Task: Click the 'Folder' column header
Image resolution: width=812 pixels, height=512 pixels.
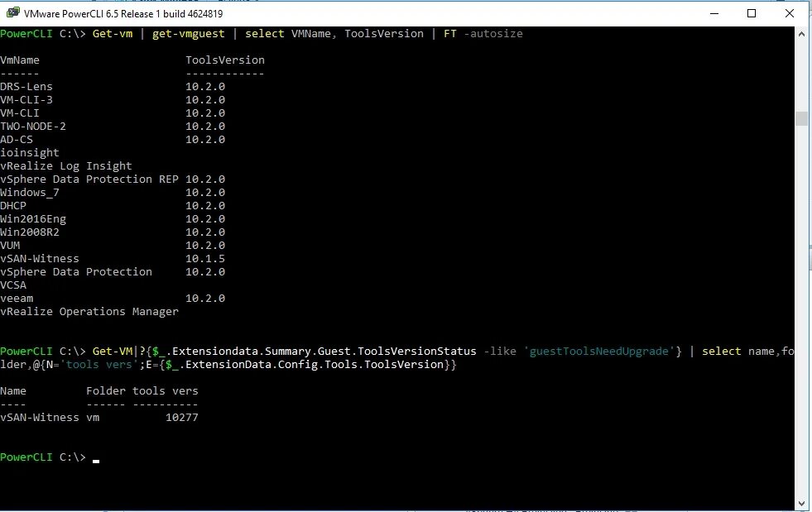Action: tap(106, 391)
